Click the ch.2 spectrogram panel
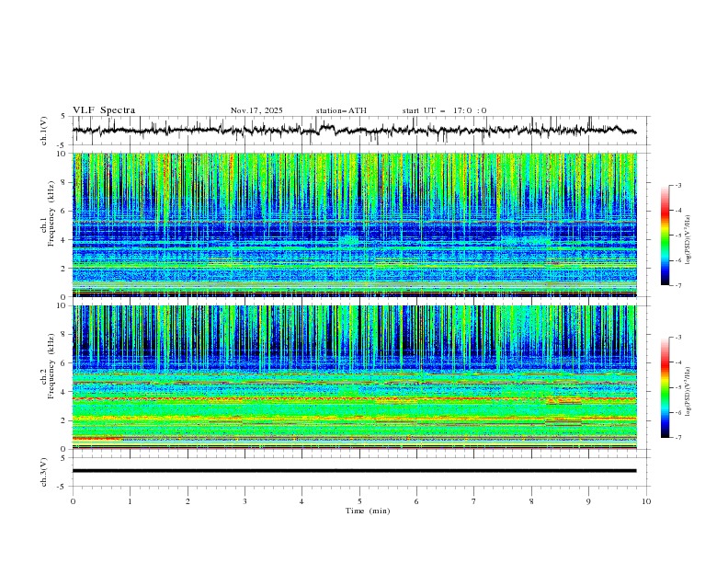This screenshot has height=563, width=728. pos(354,377)
